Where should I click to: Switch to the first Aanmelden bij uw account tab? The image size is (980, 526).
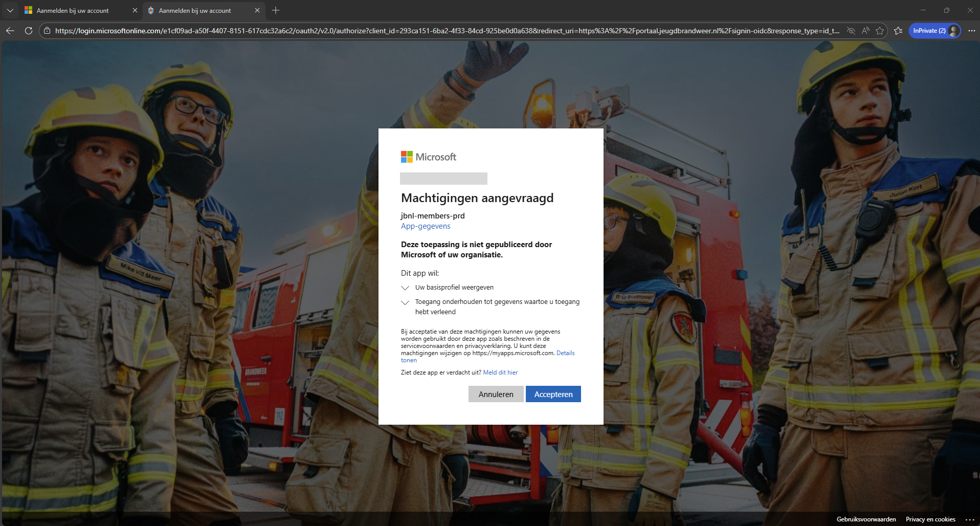pos(81,10)
